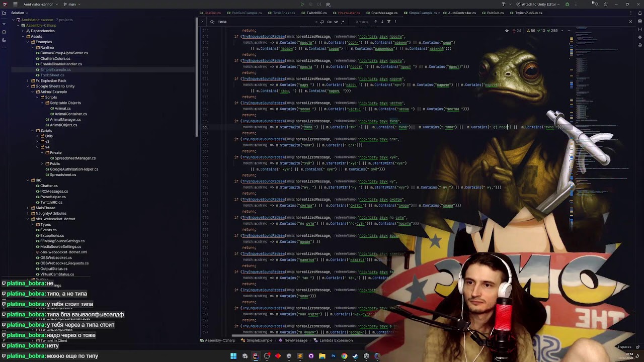Viewport: 644px width, 362px height.
Task: Click the search field containing типа
Action: 267,22
